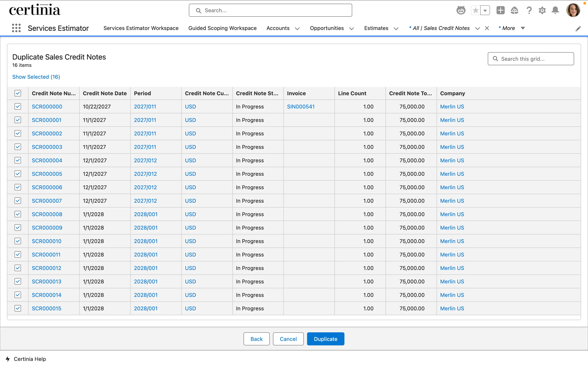The image size is (588, 367).
Task: Show Selected (16) records
Action: (x=36, y=77)
